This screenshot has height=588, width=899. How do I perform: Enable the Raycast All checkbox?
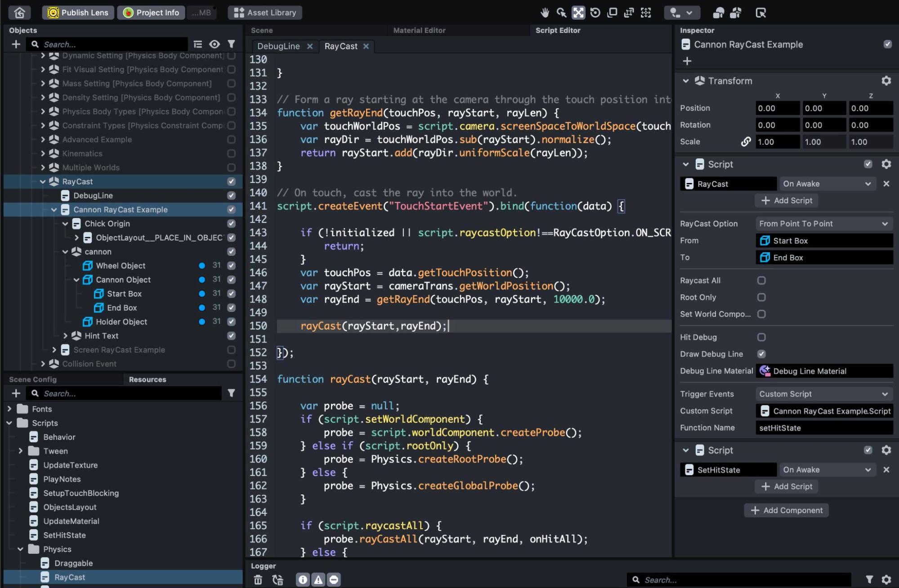click(x=761, y=281)
